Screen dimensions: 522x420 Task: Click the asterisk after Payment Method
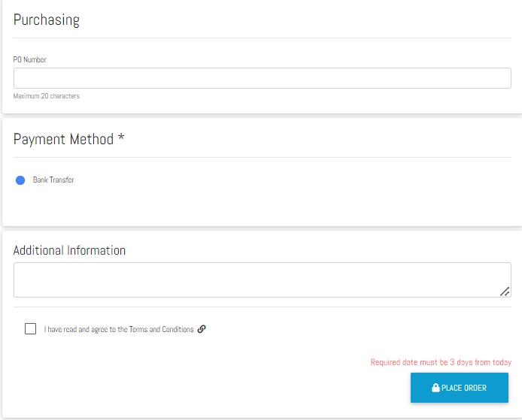point(121,140)
